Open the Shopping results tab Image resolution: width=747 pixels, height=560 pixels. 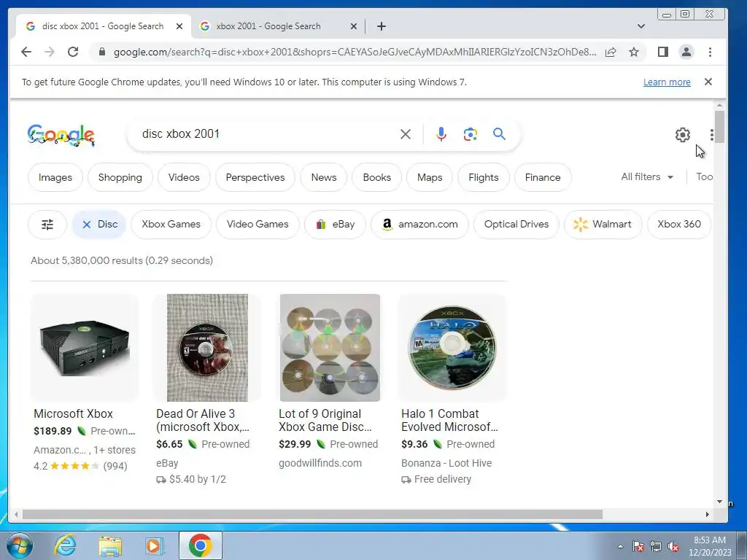[x=120, y=177]
